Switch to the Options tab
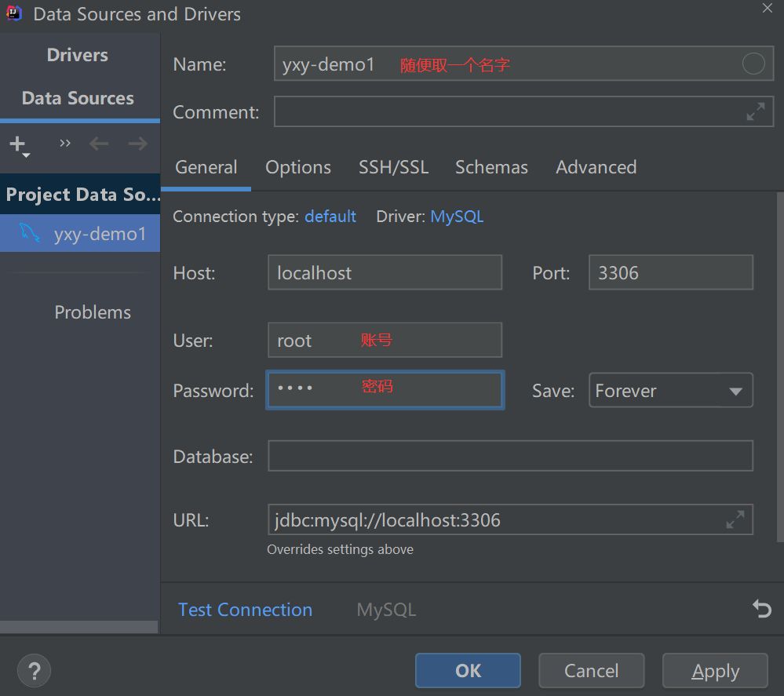 [x=298, y=167]
